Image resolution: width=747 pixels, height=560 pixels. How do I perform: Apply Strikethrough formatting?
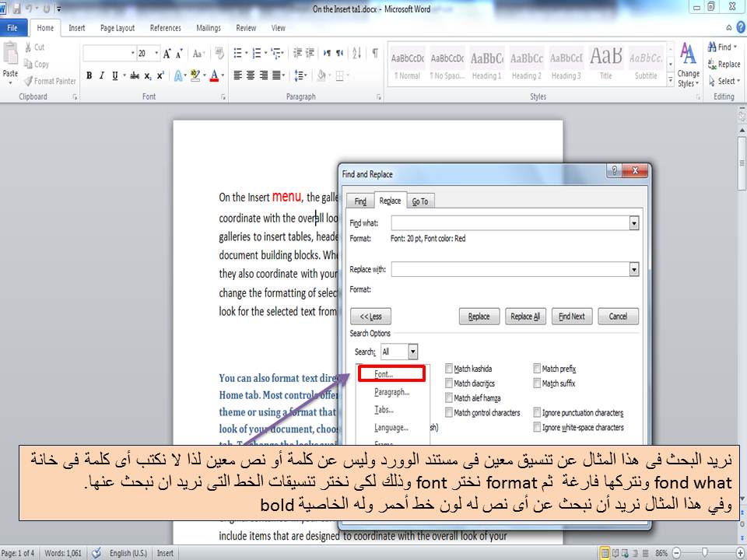[x=135, y=75]
